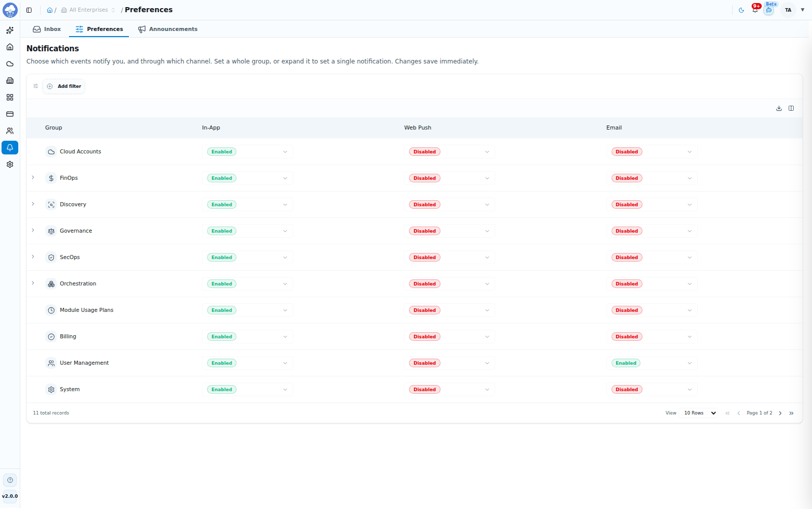Viewport: 812px width, 509px height.
Task: Open the users icon in the sidebar
Action: [x=10, y=131]
